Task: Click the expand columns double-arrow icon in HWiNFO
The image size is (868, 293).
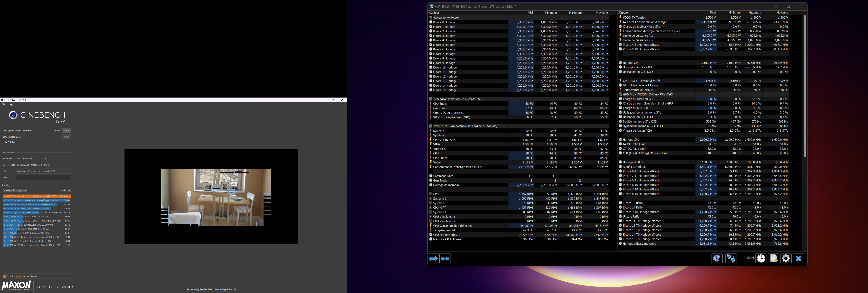Action: pos(433,259)
